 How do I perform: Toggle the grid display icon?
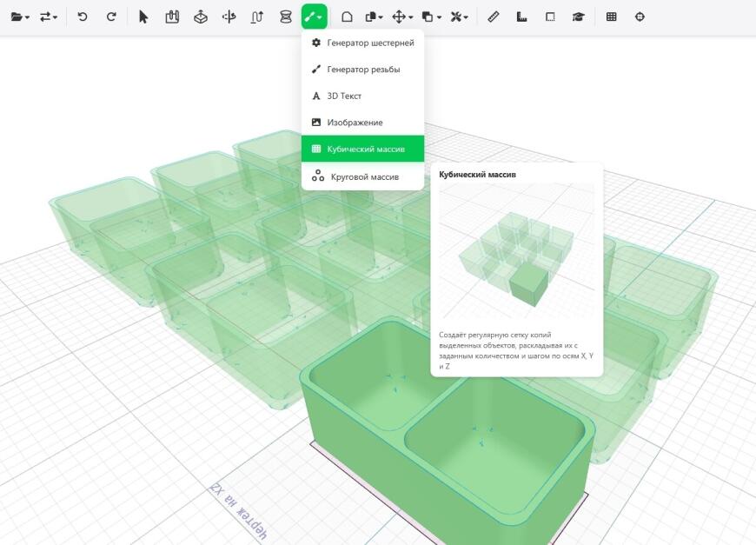(612, 17)
